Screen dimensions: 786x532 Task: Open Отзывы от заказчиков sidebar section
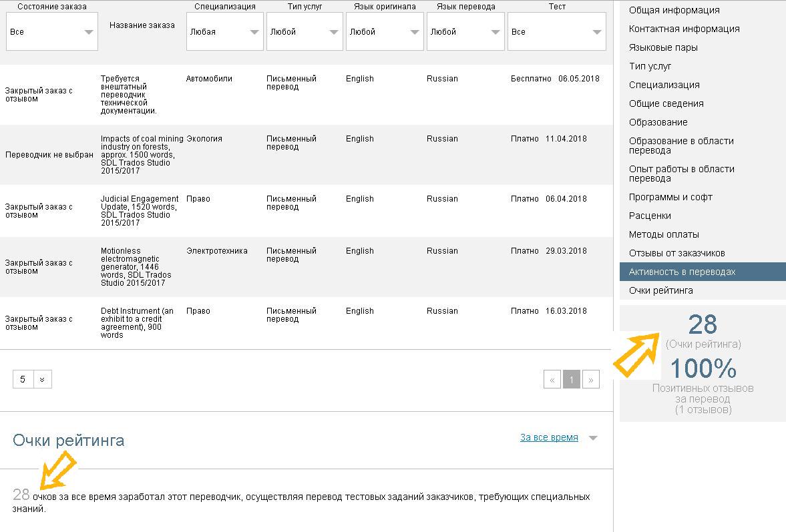676,253
